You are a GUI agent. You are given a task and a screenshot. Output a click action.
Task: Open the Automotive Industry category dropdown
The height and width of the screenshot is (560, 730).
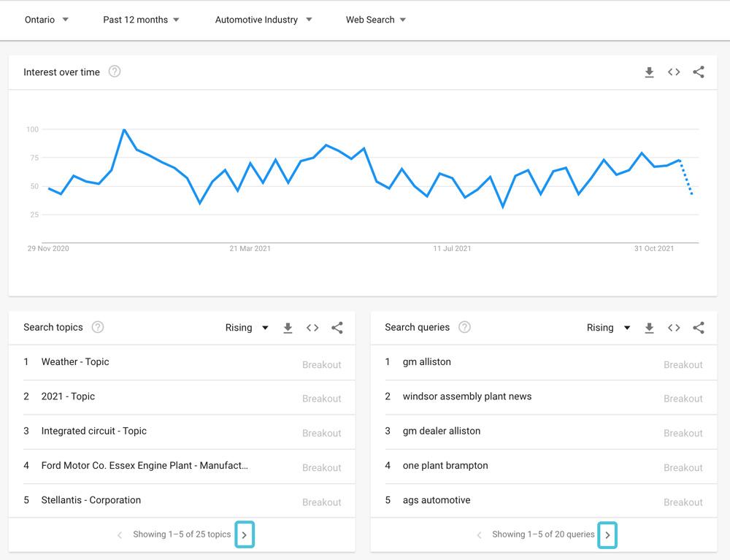click(x=263, y=20)
